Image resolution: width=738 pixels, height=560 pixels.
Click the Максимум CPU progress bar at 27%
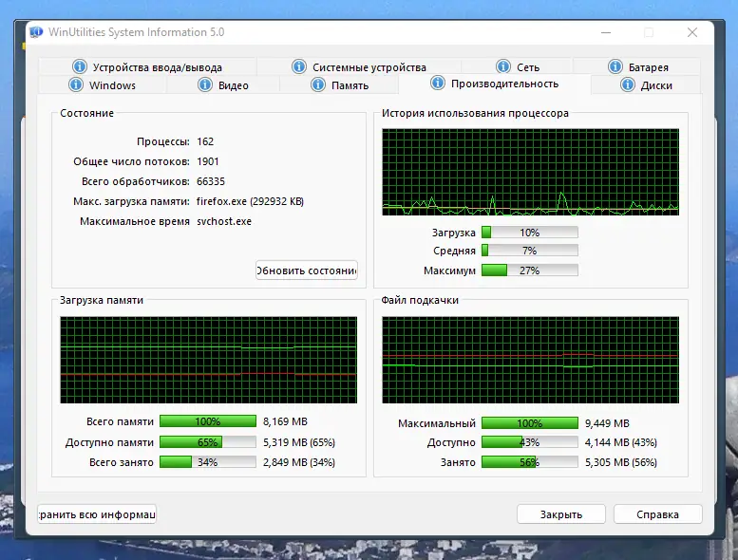(530, 271)
